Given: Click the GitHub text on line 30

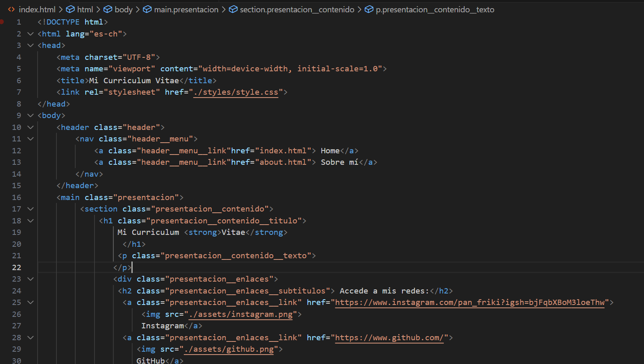Looking at the screenshot, I should point(151,360).
